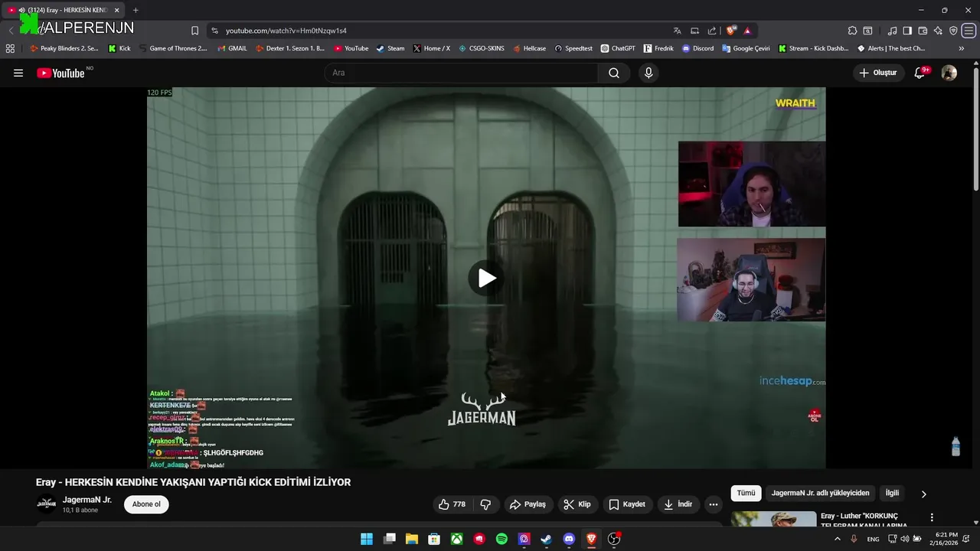This screenshot has height=551, width=980.
Task: Share the video via Paylaş
Action: tap(528, 504)
